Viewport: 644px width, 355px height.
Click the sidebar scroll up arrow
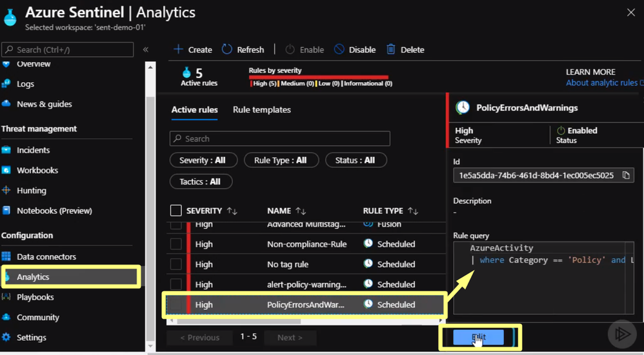[x=150, y=67]
